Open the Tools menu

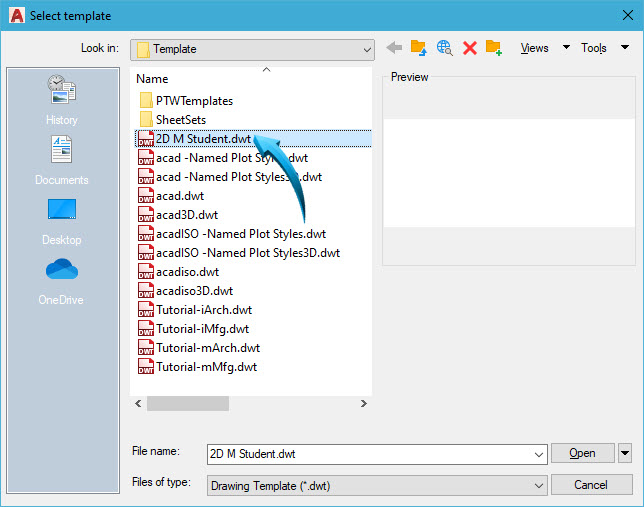(593, 48)
